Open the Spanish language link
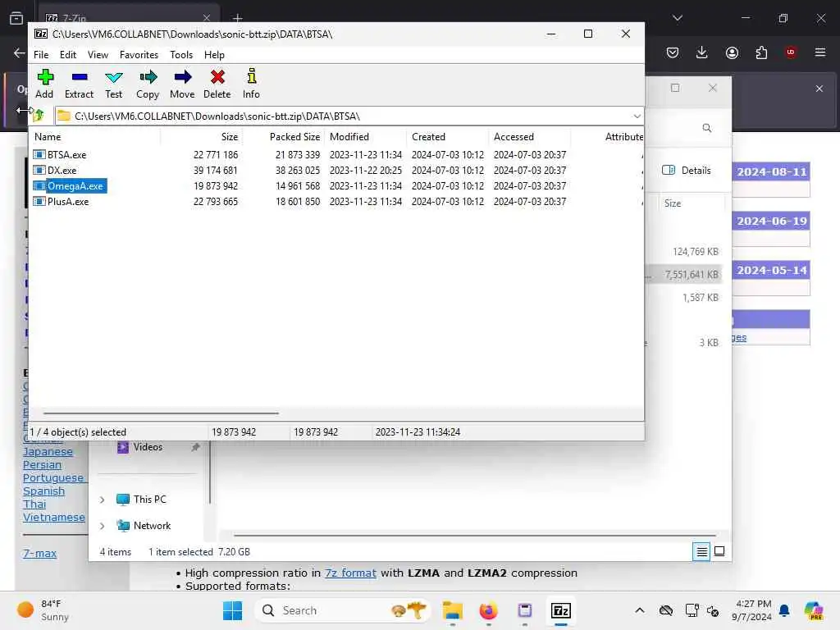The width and height of the screenshot is (840, 630). [x=43, y=491]
